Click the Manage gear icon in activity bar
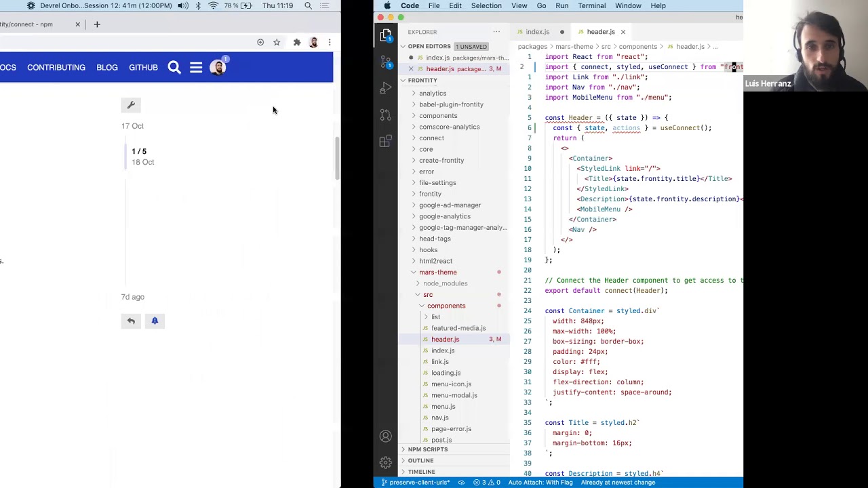Image resolution: width=868 pixels, height=488 pixels. 386,463
